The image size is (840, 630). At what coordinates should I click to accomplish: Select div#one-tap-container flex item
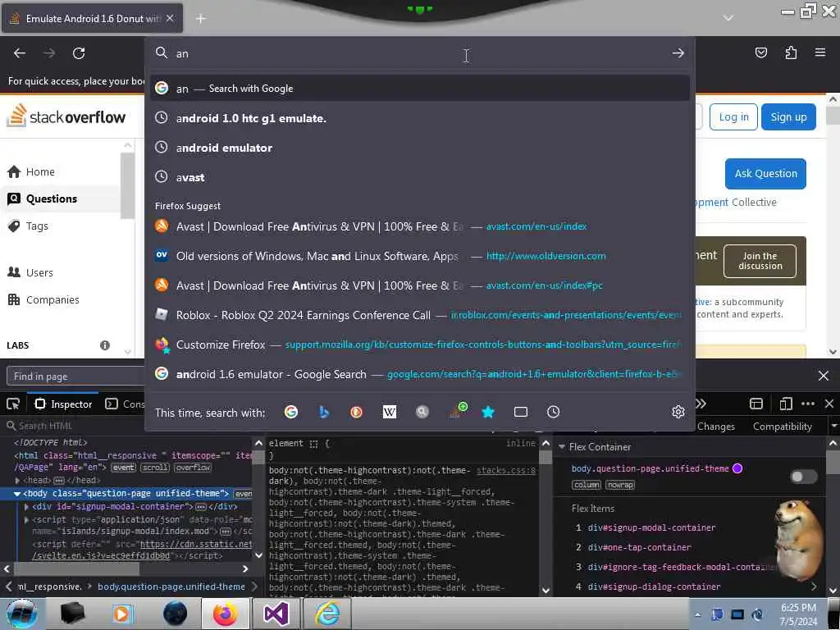tap(639, 547)
